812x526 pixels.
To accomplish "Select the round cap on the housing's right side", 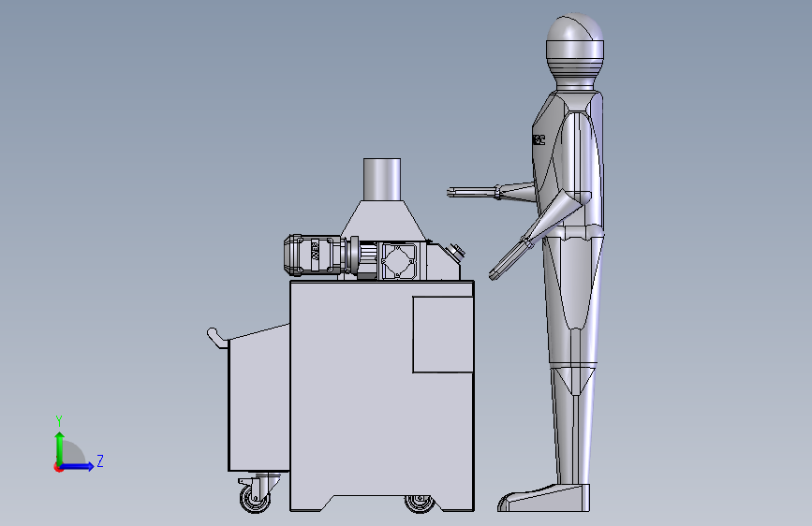I will point(456,252).
